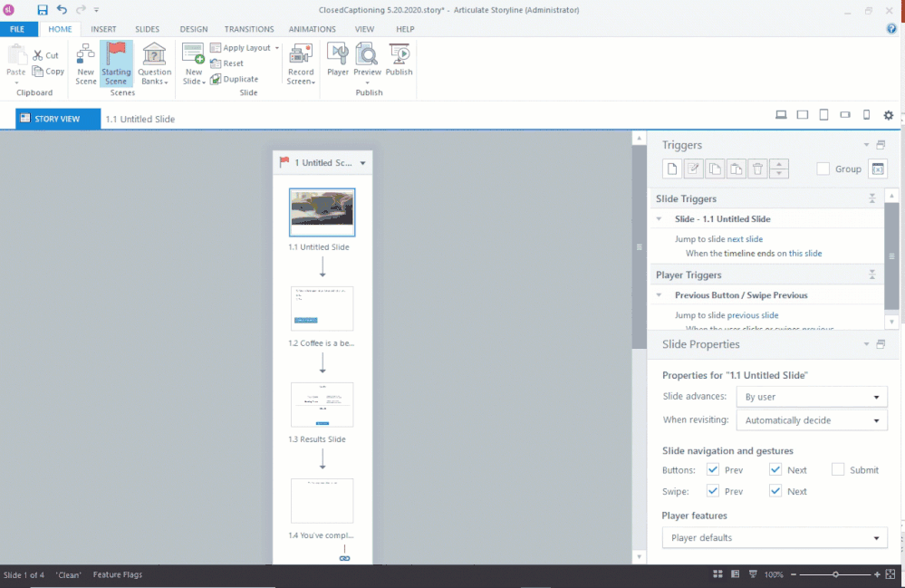The image size is (905, 588).
Task: Click the gear settings icon near device previews
Action: (888, 115)
